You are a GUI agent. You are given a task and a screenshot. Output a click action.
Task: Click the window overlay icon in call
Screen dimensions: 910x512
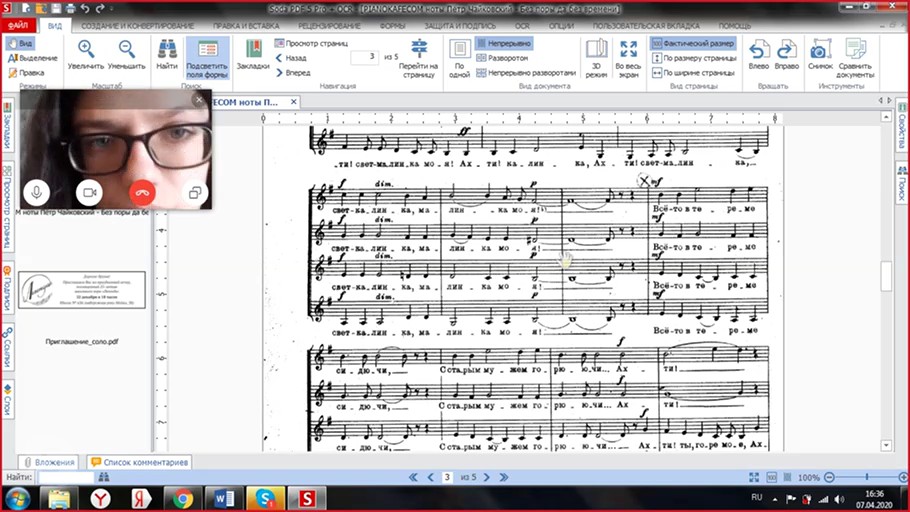(x=194, y=192)
